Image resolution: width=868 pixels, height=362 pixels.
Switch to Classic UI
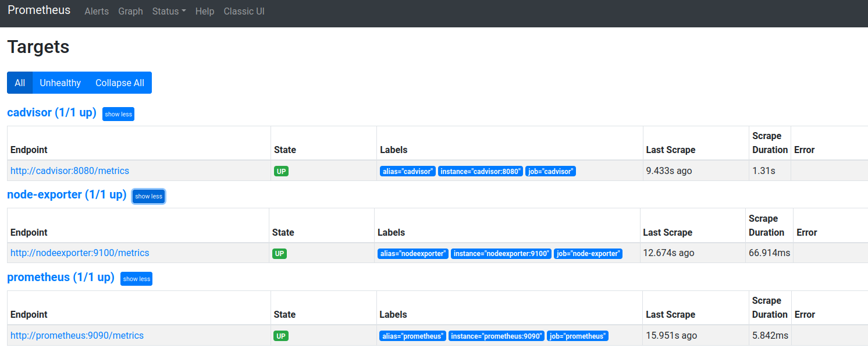tap(244, 11)
